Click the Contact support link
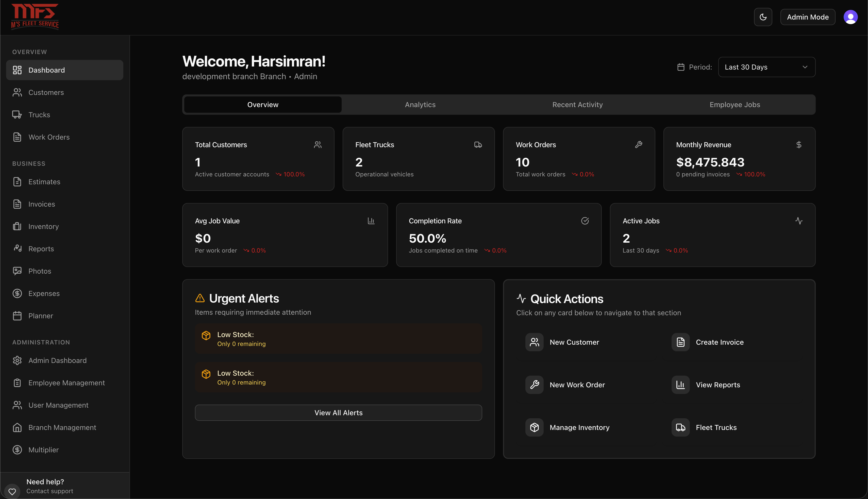The width and height of the screenshot is (868, 499). tap(50, 491)
